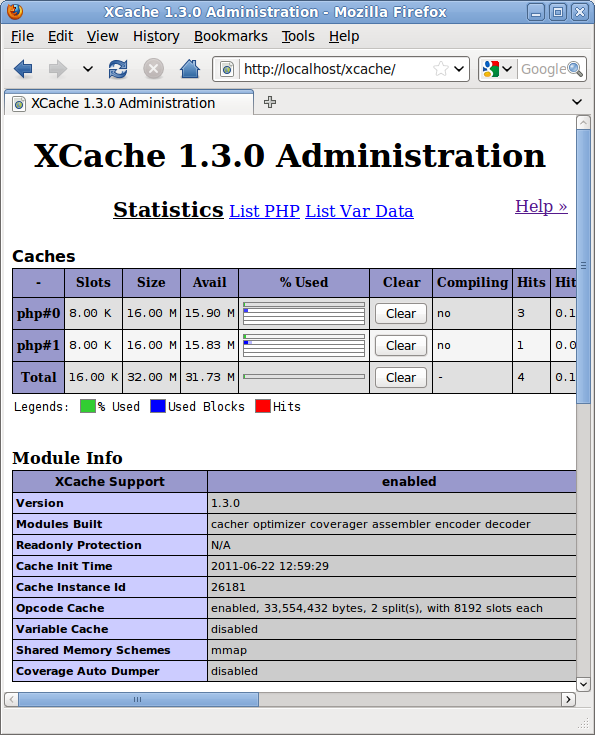595x735 pixels.
Task: Open the Help menu
Action: [344, 36]
